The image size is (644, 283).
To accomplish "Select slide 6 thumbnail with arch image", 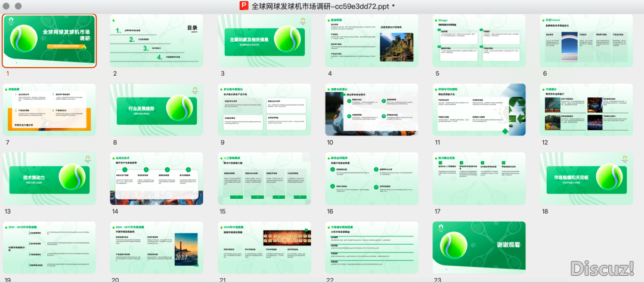I will 587,41.
